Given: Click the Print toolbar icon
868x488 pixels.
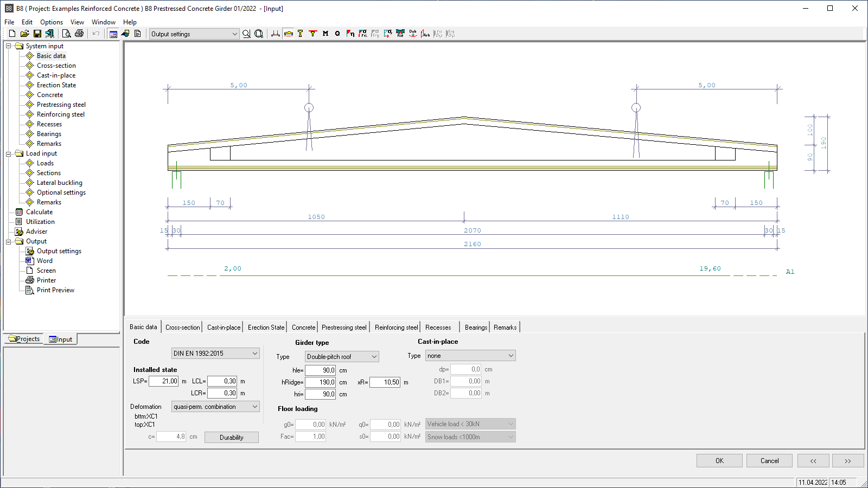Looking at the screenshot, I should 79,34.
